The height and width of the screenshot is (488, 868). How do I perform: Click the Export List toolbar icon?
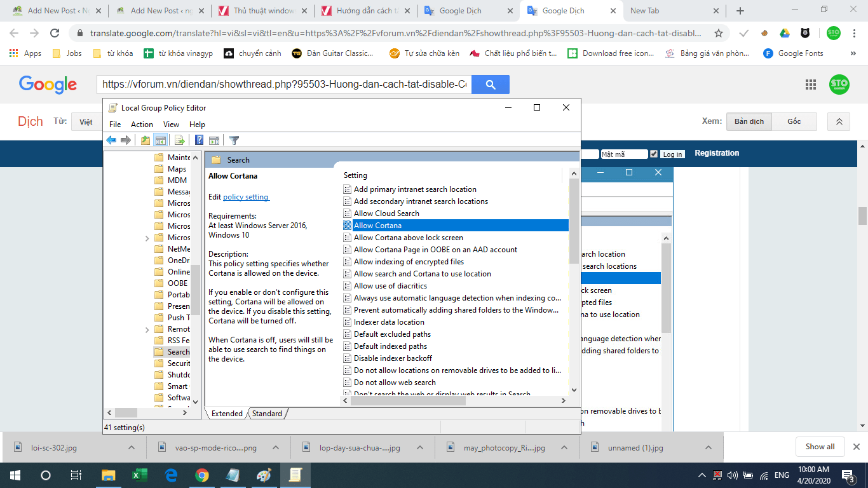(x=180, y=140)
